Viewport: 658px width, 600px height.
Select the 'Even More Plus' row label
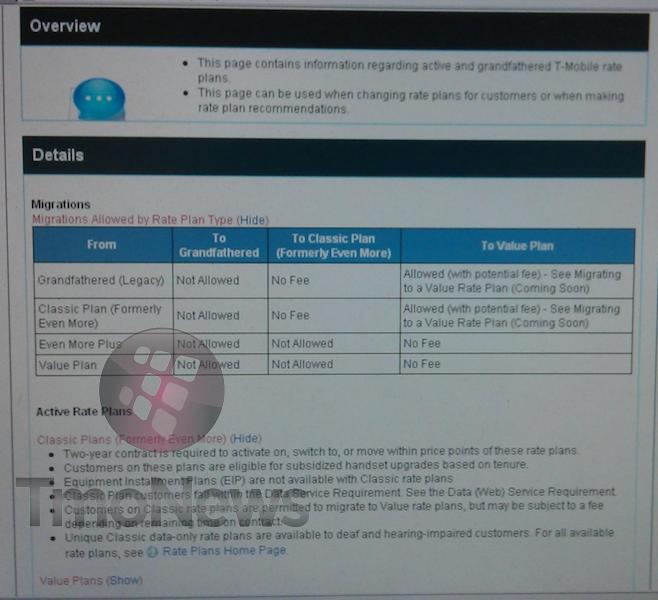pos(80,344)
